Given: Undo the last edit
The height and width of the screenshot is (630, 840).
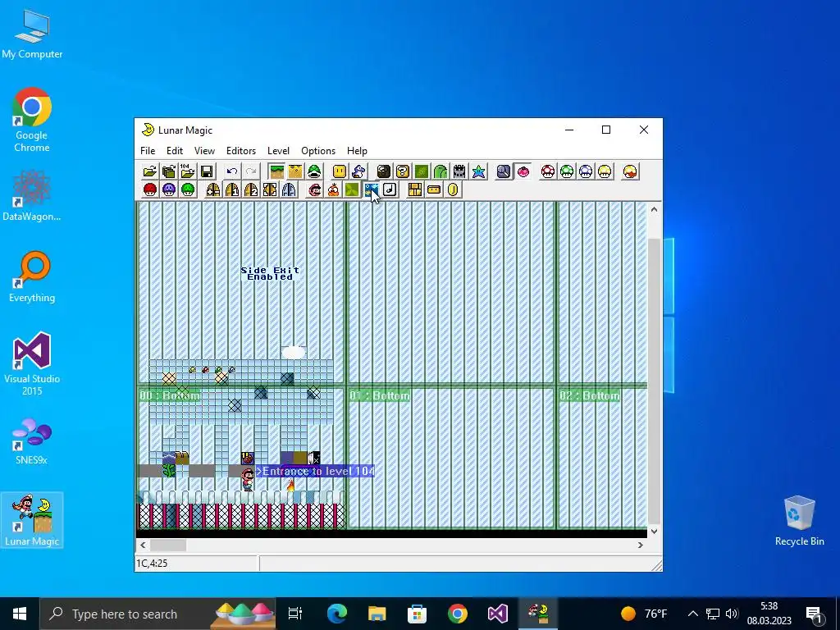Looking at the screenshot, I should (232, 171).
